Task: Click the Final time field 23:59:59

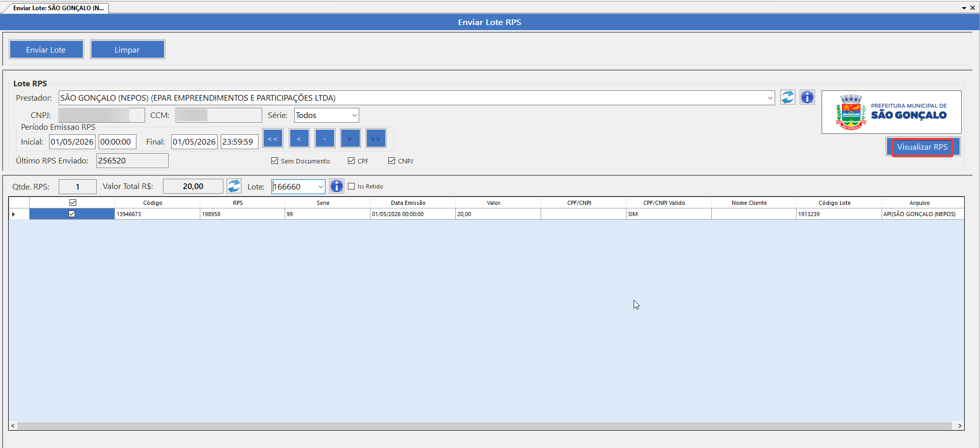Action: pos(239,142)
